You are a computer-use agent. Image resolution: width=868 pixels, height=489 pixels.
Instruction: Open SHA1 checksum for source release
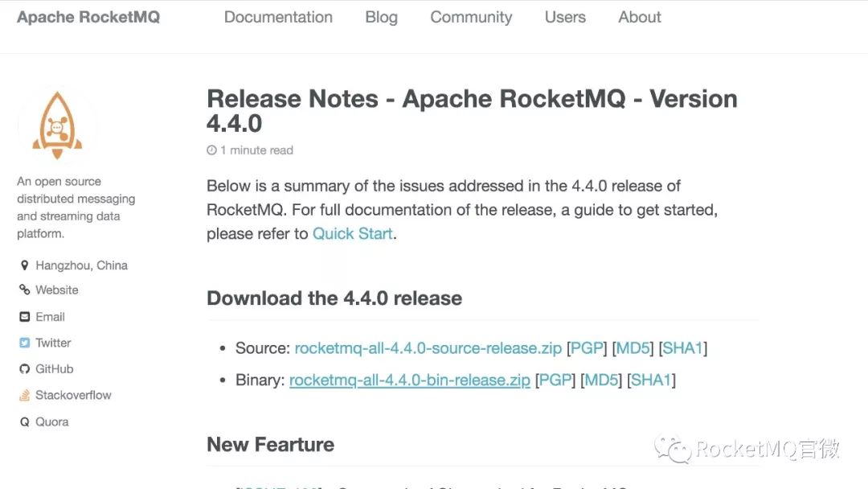click(x=682, y=348)
